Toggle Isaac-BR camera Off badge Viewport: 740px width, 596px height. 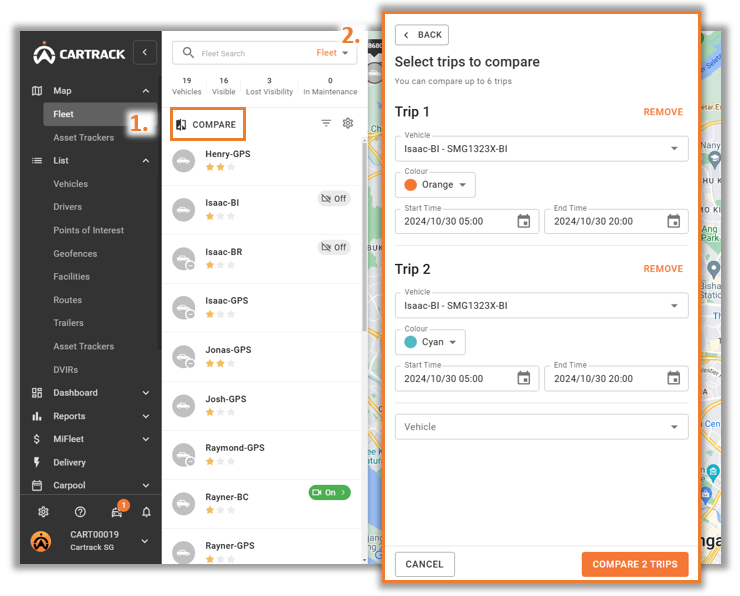point(334,247)
